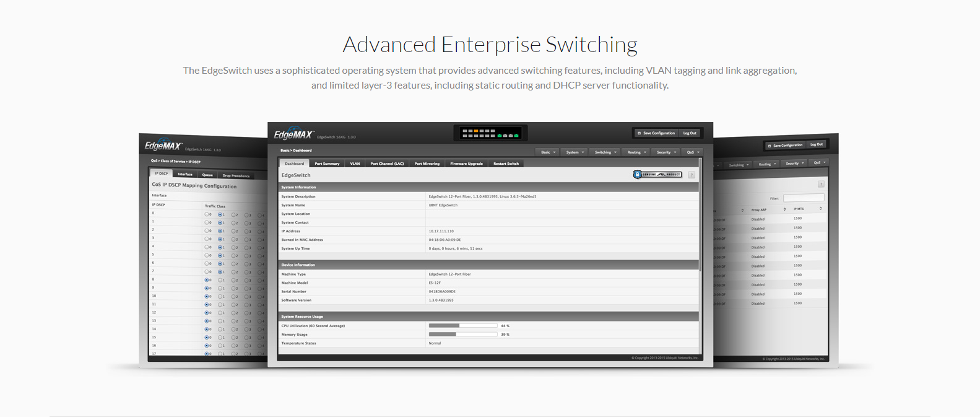The height and width of the screenshot is (417, 980).
Task: Open the Routing dropdown in center window
Action: point(636,152)
